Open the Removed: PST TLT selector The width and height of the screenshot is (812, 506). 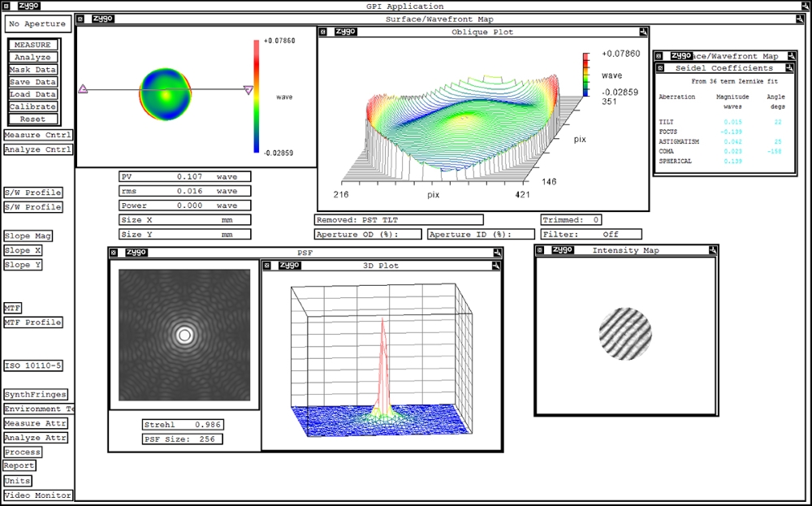coord(398,220)
